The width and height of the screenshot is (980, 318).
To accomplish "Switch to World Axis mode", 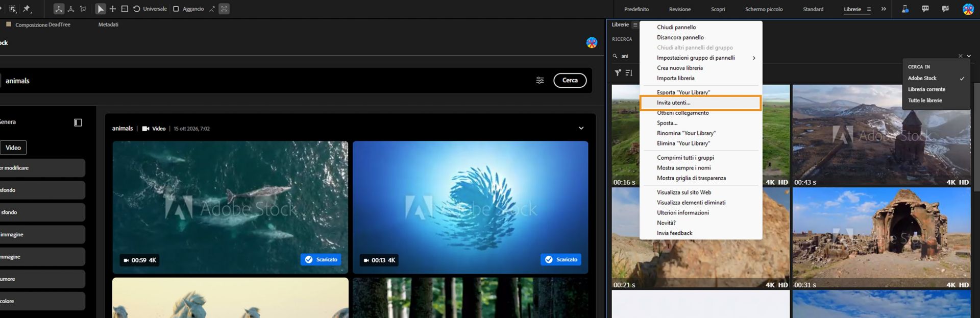I will click(x=71, y=9).
